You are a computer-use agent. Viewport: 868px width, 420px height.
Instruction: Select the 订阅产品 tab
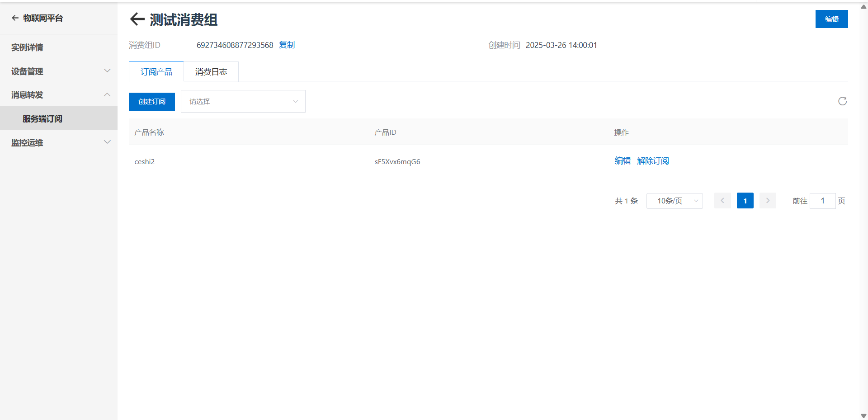point(156,71)
